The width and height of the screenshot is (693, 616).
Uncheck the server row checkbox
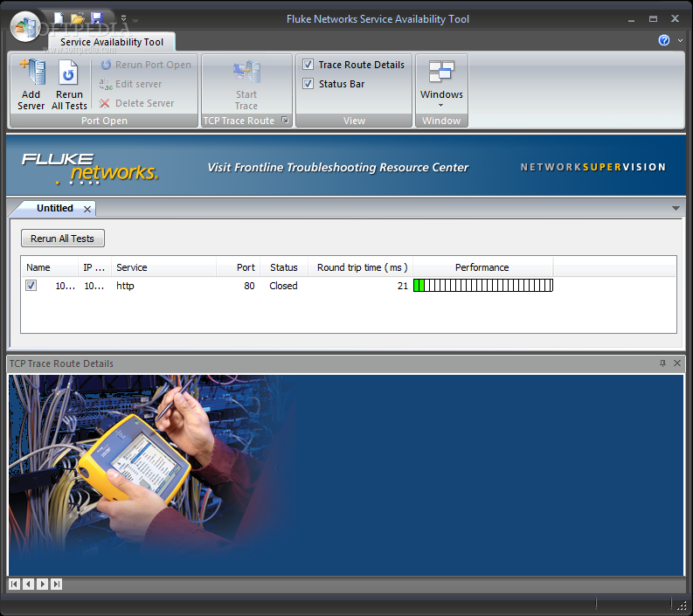click(31, 286)
